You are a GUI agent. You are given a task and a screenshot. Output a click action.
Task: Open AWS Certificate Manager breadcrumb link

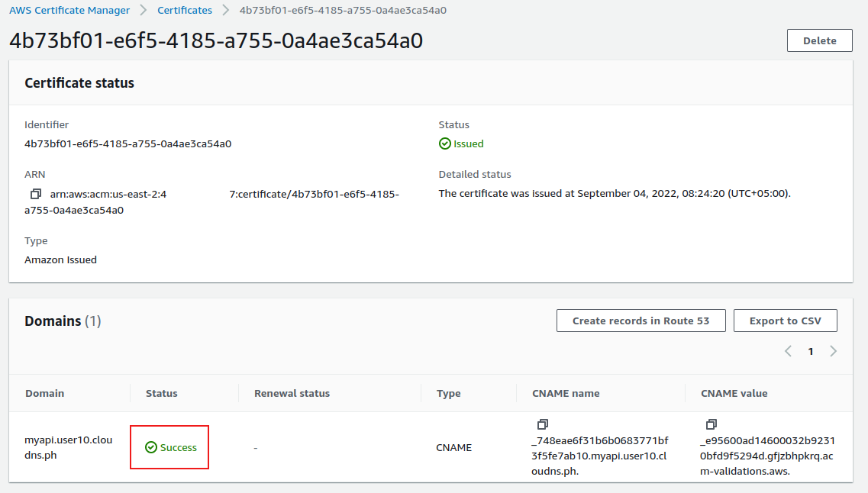[69, 10]
